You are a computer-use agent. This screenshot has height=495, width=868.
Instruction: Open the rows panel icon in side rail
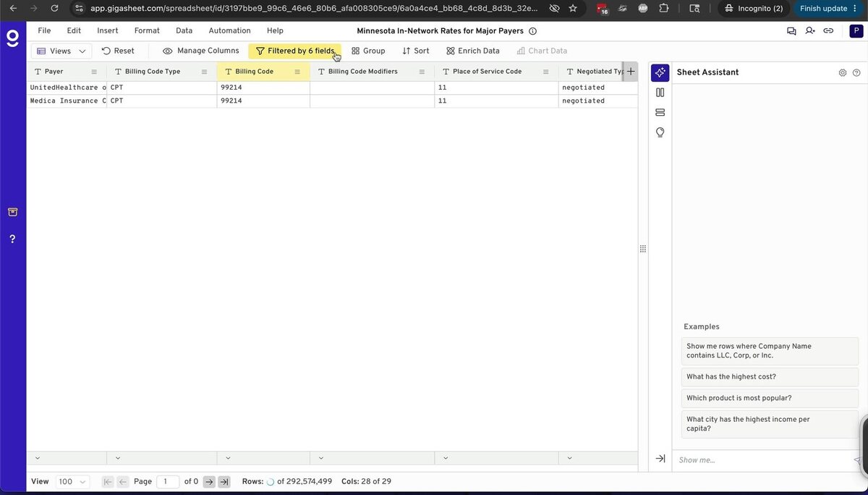[x=660, y=112]
